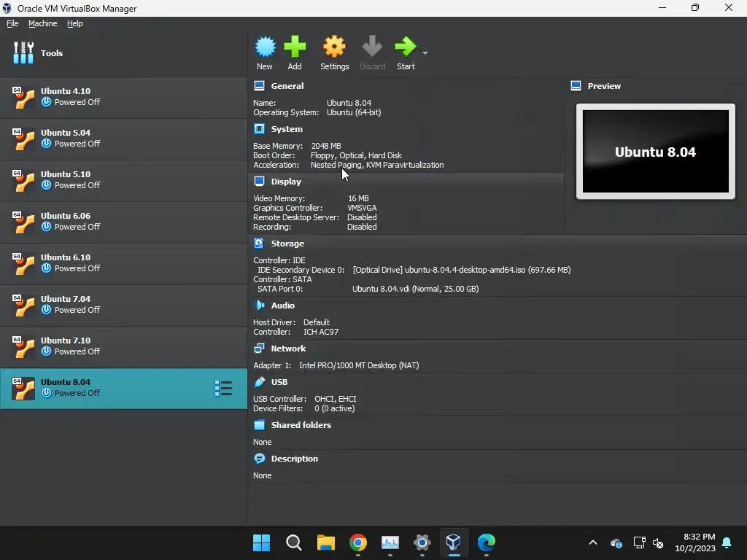747x560 pixels.
Task: Click the Description section header link
Action: (x=295, y=459)
